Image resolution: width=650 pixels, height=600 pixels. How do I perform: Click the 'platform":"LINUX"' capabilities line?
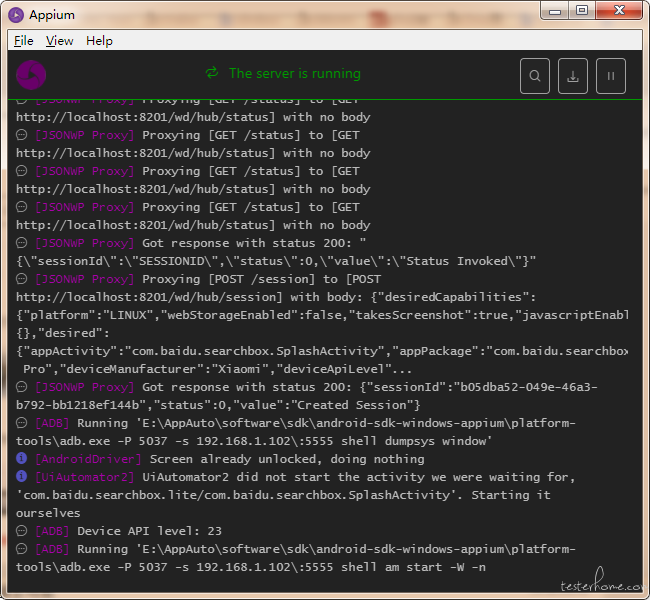point(322,315)
